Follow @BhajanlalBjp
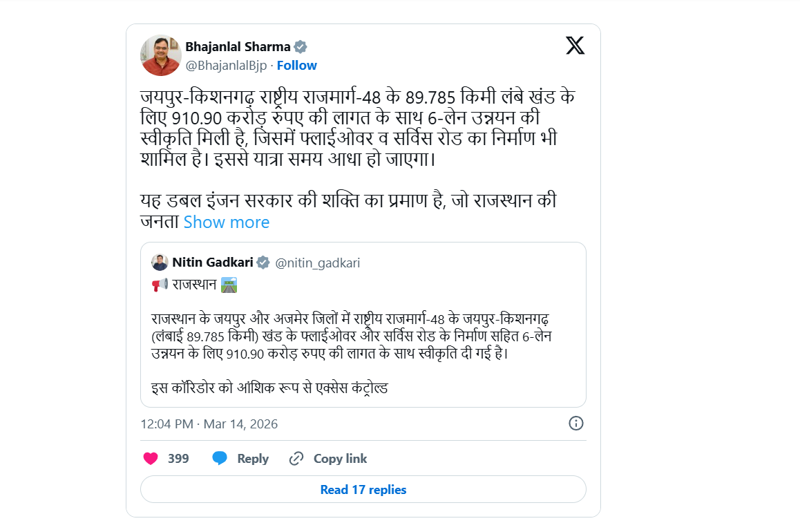The image size is (800, 532). click(297, 65)
